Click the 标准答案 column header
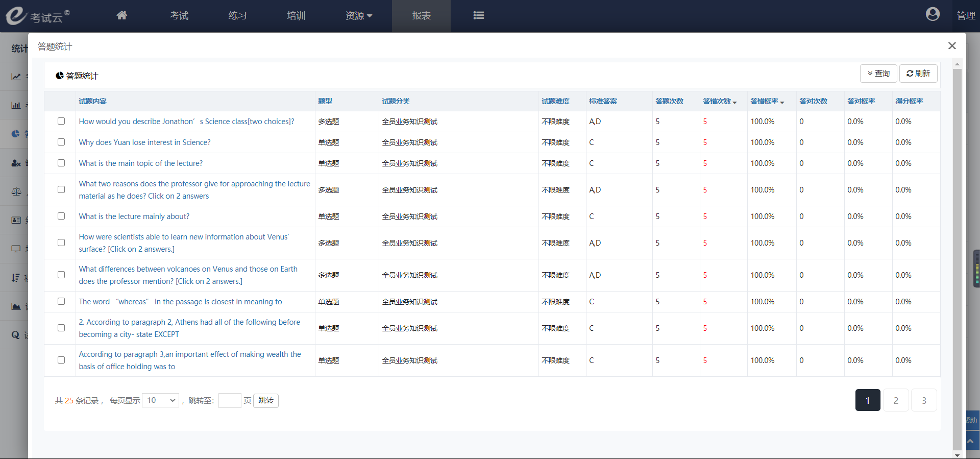The width and height of the screenshot is (980, 459). tap(603, 101)
